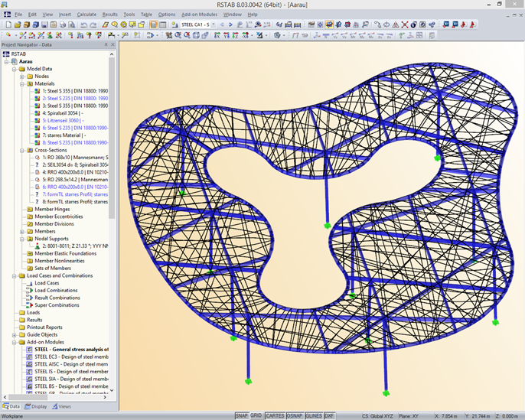This screenshot has height=420, width=525.
Task: Open the Add-on Modules menu
Action: coord(199,14)
